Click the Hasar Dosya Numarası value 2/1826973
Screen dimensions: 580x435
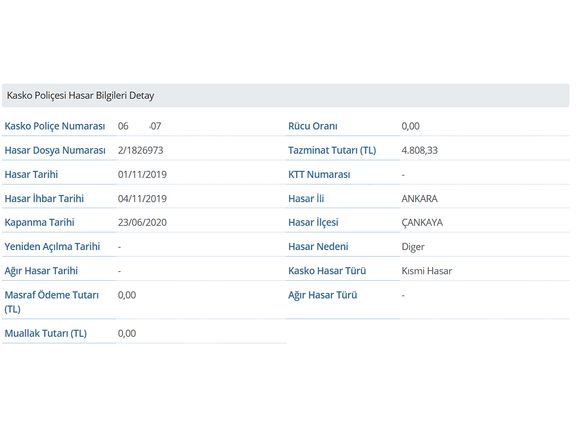pos(140,150)
